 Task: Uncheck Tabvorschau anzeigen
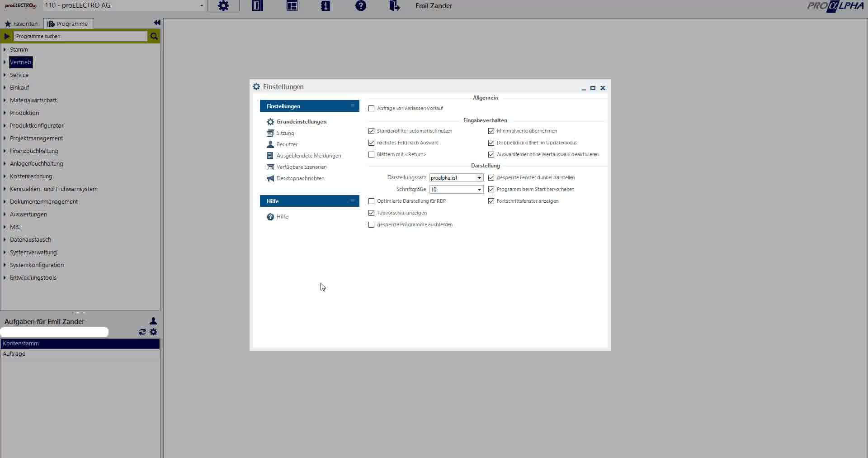pos(372,213)
